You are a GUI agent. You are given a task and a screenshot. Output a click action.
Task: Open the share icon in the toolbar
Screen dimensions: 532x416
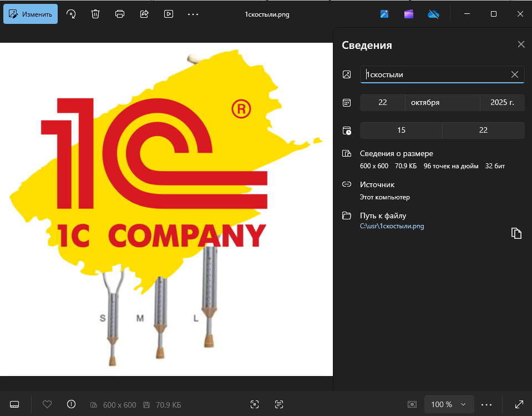pyautogui.click(x=144, y=14)
